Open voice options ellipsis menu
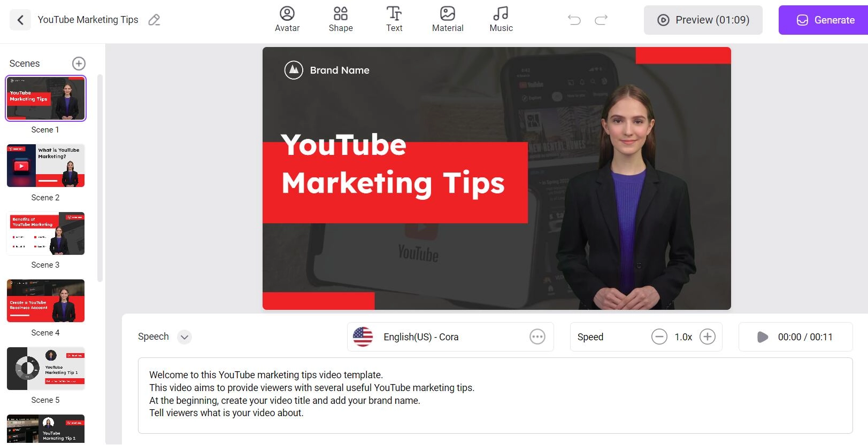Image resolution: width=868 pixels, height=445 pixels. click(x=537, y=337)
